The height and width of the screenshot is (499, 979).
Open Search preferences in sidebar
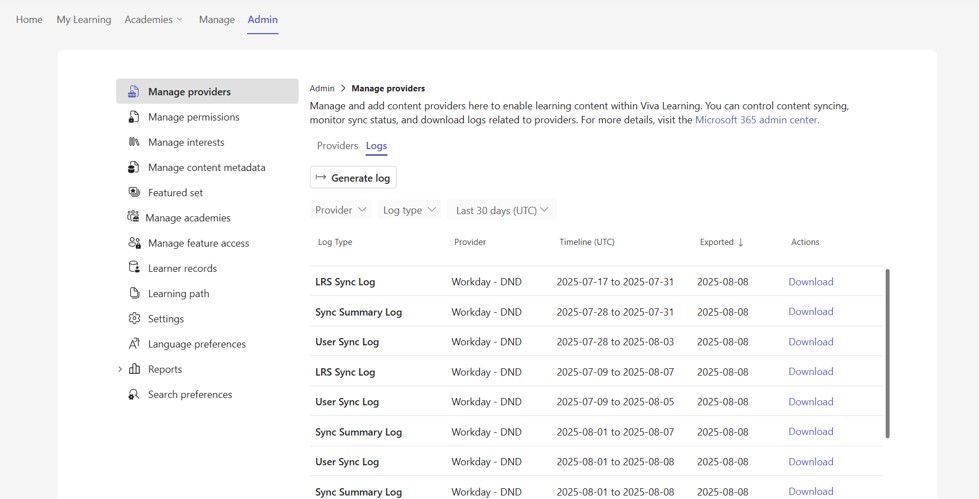pyautogui.click(x=207, y=394)
